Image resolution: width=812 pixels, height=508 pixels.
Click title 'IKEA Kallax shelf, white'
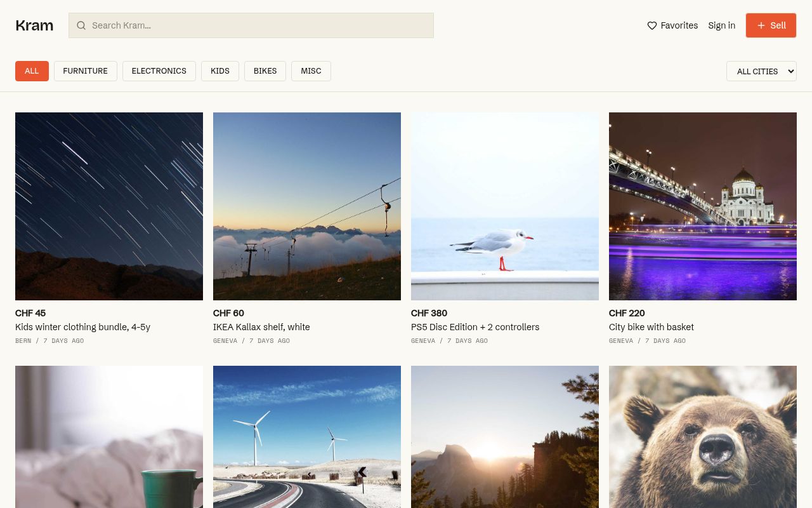261,327
